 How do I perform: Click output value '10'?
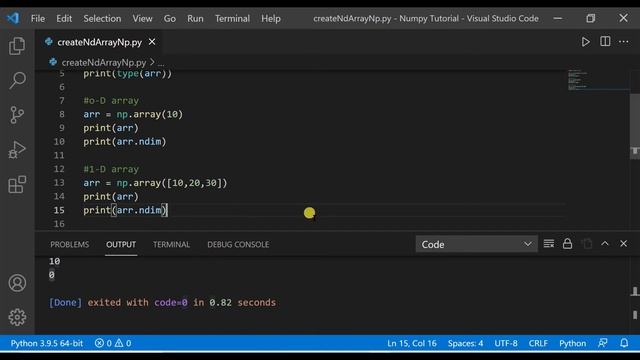(x=54, y=261)
